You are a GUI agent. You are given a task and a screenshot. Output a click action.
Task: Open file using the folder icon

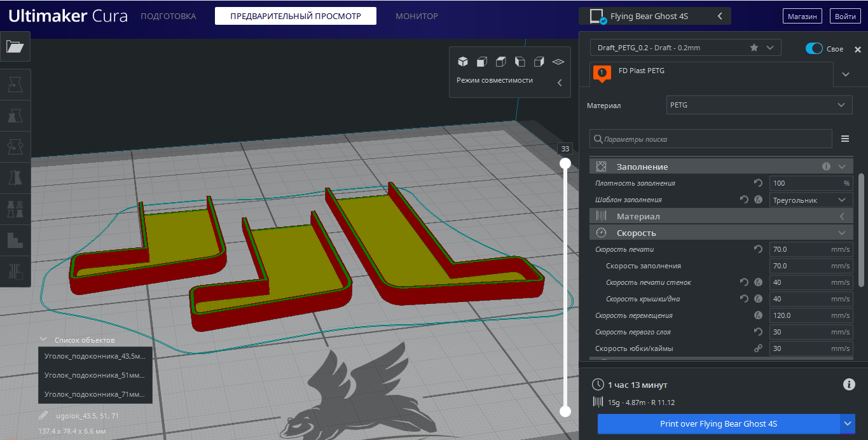pos(15,46)
